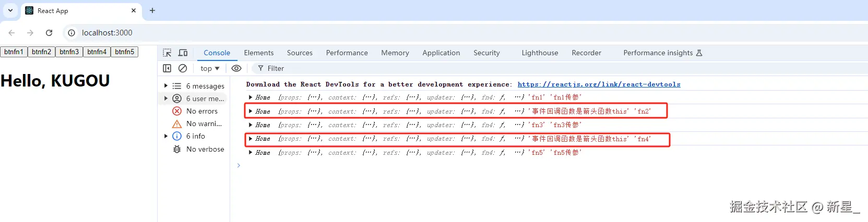
Task: Select the No errors sidebar row
Action: (x=195, y=111)
